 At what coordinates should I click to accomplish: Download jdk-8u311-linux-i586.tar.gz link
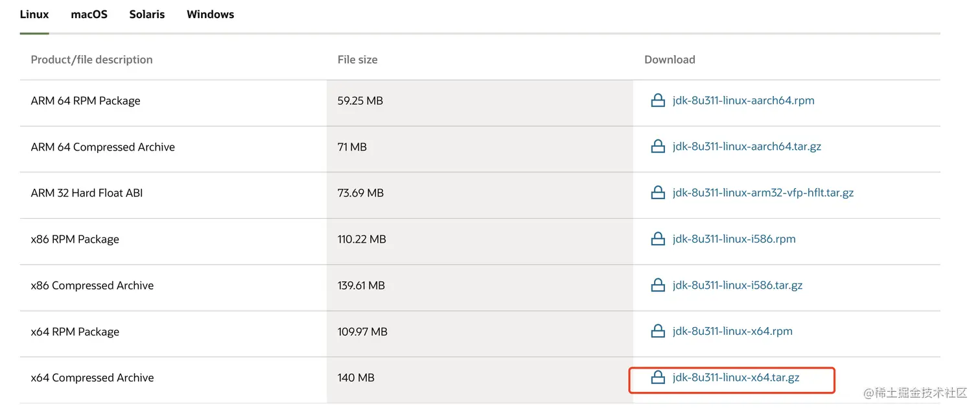pos(738,285)
